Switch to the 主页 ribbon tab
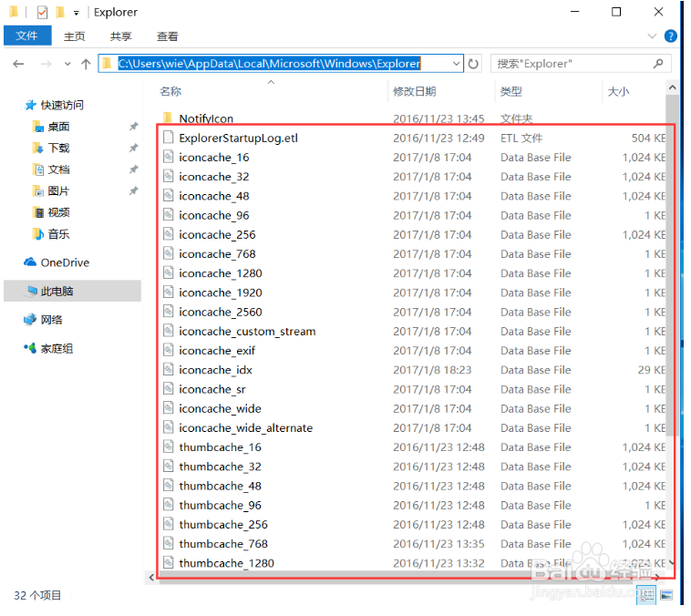This screenshot has width=691, height=616. [x=74, y=36]
